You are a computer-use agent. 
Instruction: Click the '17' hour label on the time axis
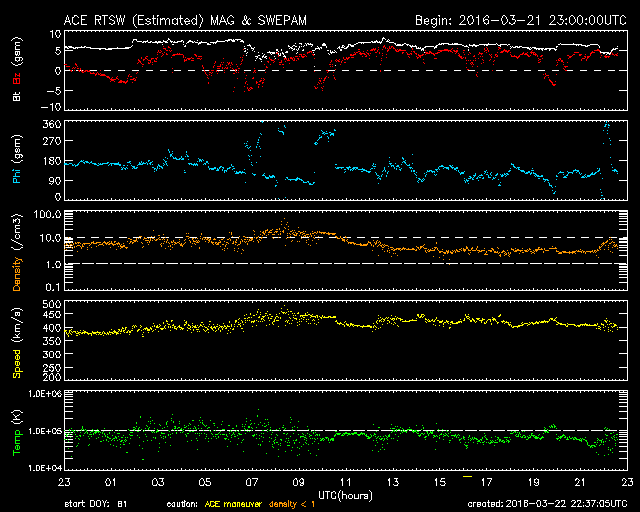(x=486, y=482)
